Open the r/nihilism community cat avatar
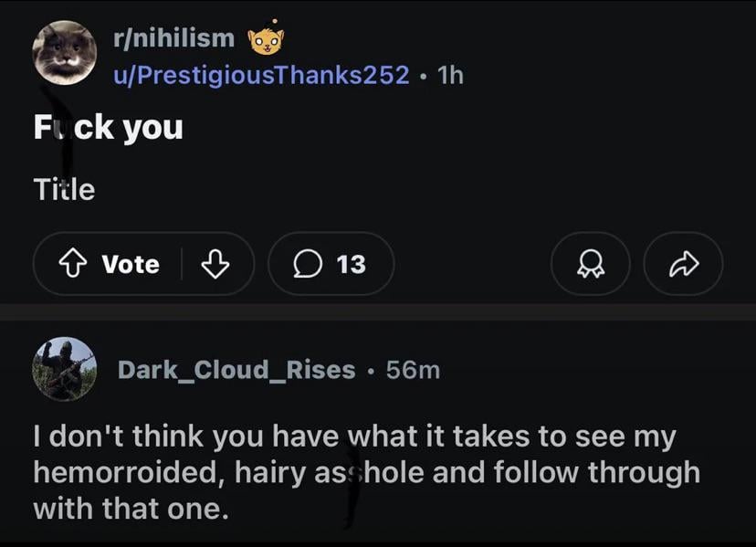This screenshot has height=547, width=756. pos(64,52)
